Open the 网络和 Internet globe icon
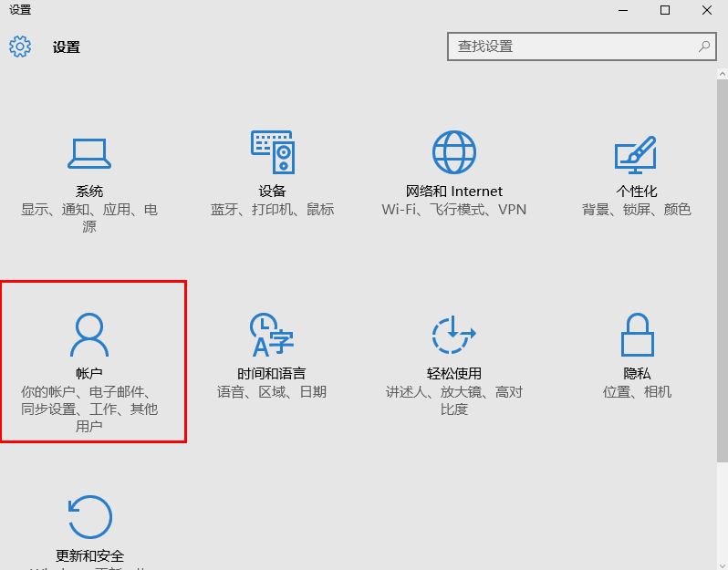The height and width of the screenshot is (570, 728). pyautogui.click(x=454, y=152)
